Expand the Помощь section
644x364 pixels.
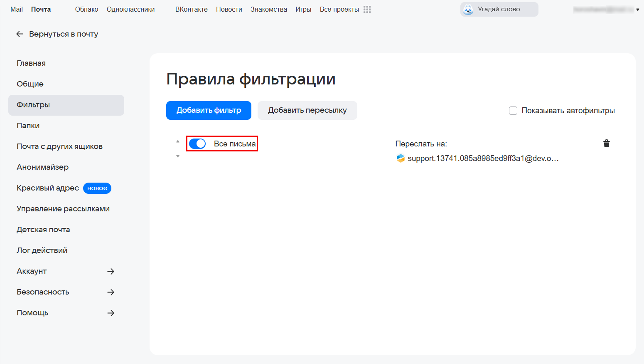[x=111, y=313]
